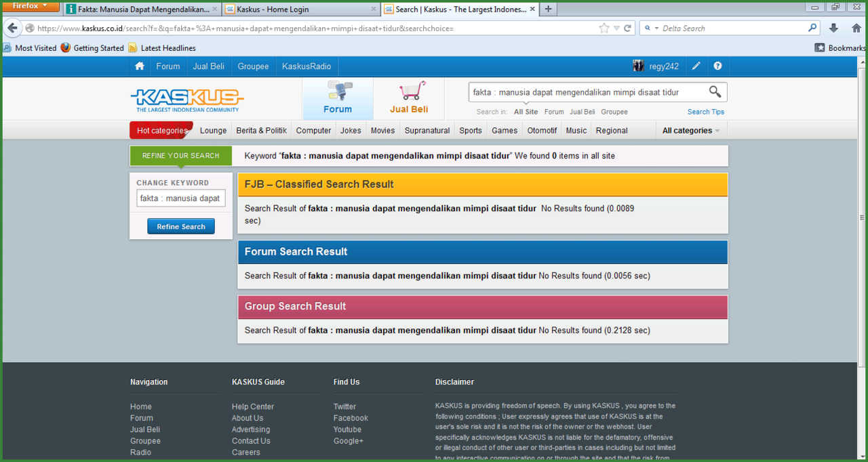Open the Jokes category
Viewport: 868px width, 462px height.
(x=351, y=131)
